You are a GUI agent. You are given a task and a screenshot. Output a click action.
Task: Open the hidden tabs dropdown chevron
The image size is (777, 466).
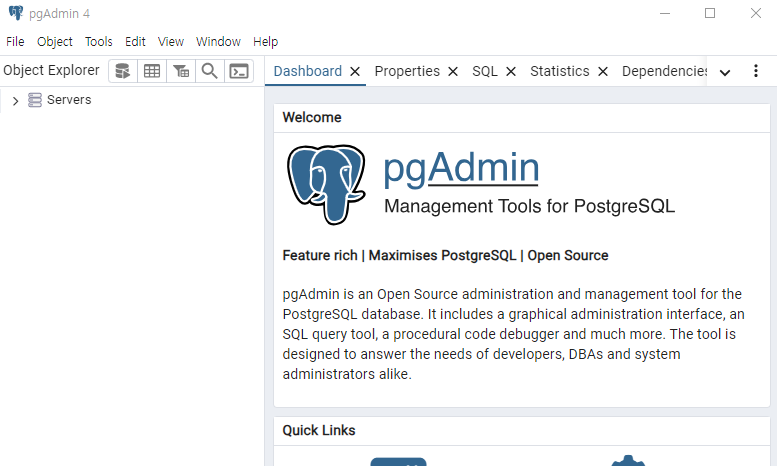point(725,73)
